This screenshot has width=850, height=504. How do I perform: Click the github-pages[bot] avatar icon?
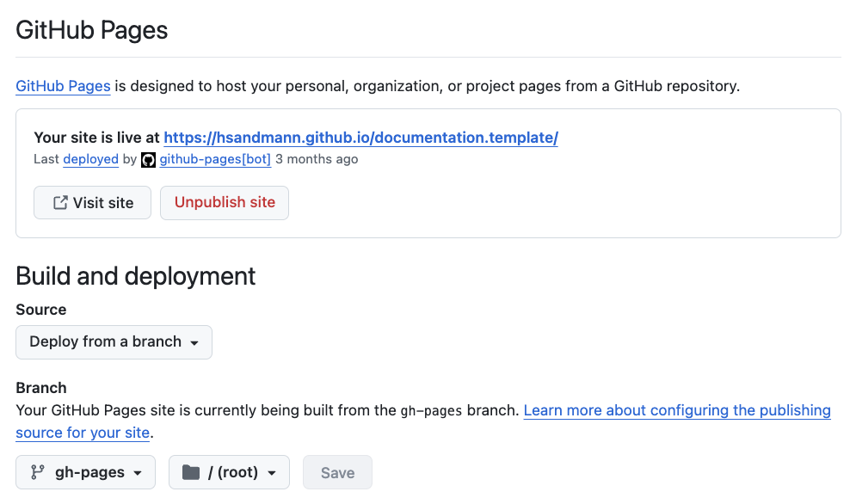[x=148, y=160]
